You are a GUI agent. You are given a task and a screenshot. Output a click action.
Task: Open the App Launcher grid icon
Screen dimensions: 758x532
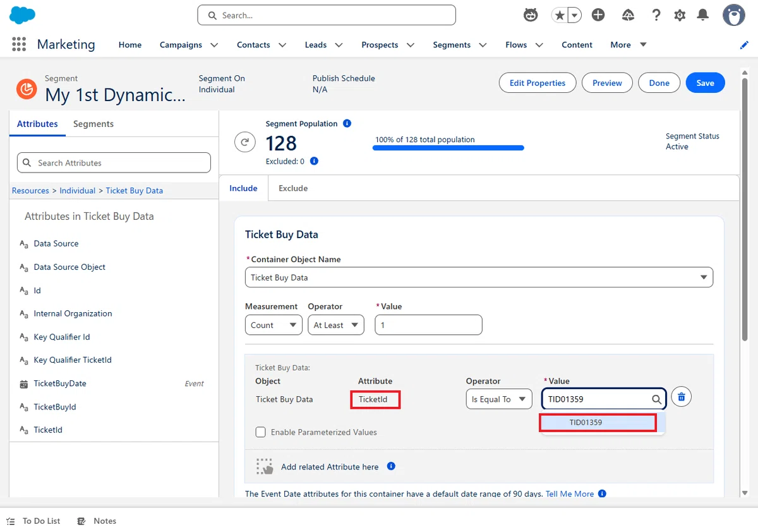tap(19, 44)
